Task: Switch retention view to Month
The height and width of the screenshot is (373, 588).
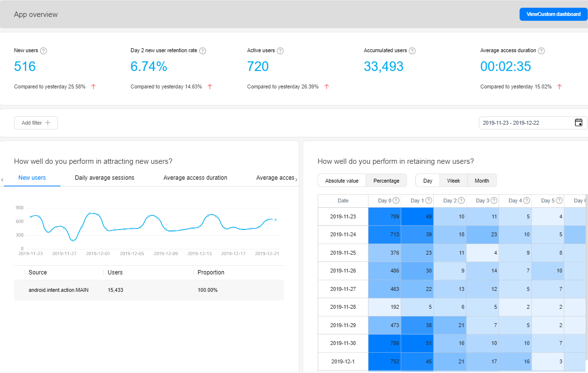Action: (482, 180)
